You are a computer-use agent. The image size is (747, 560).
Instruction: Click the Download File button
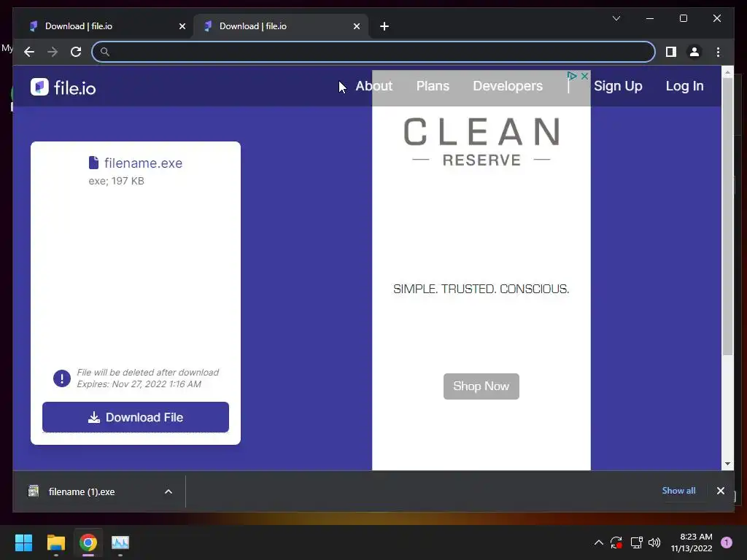point(135,417)
